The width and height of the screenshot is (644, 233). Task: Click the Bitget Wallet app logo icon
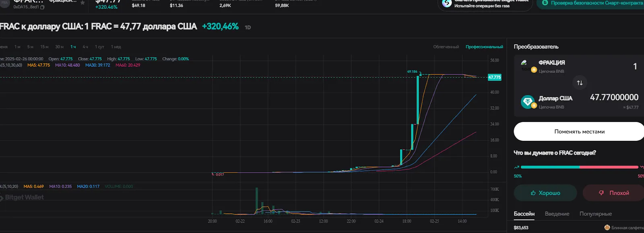click(447, 3)
